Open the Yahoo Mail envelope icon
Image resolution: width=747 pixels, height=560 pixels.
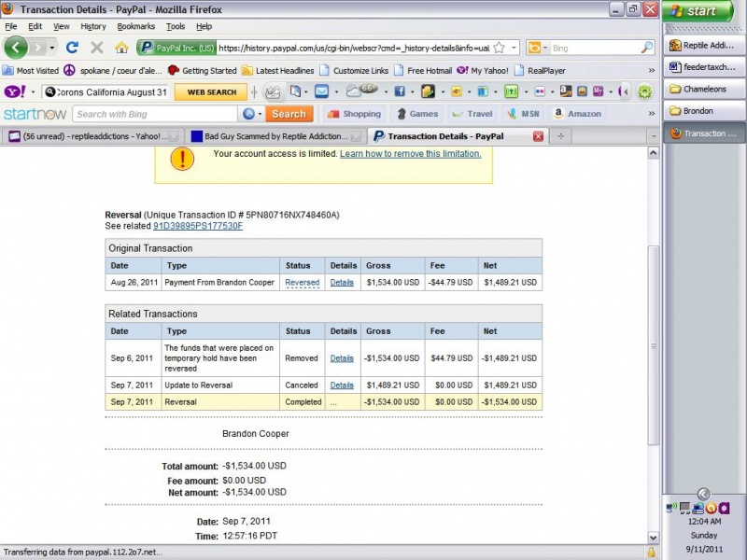click(321, 91)
